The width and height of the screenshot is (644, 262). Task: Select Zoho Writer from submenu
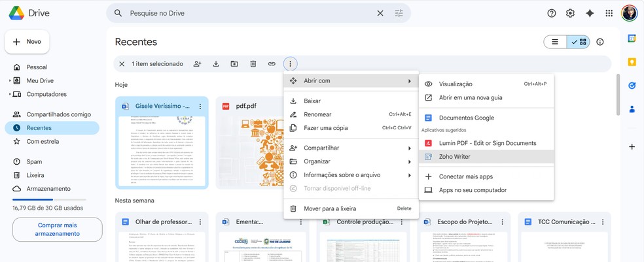(454, 157)
